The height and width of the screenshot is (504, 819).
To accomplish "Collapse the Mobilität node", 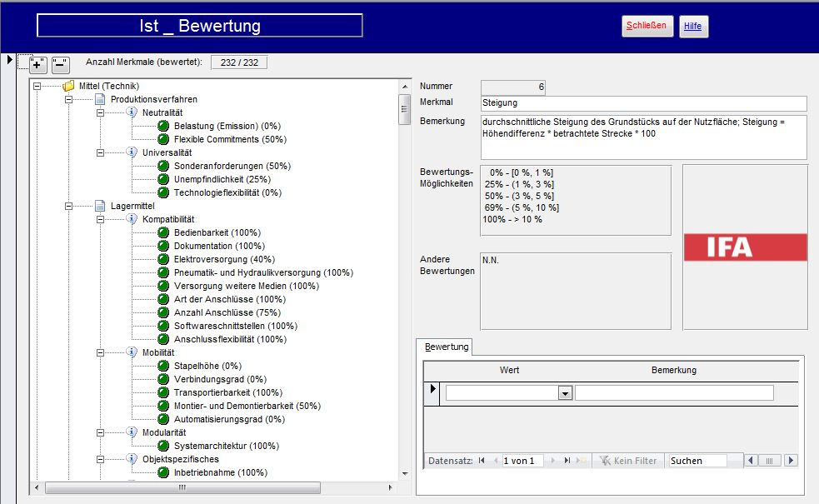I will (100, 352).
